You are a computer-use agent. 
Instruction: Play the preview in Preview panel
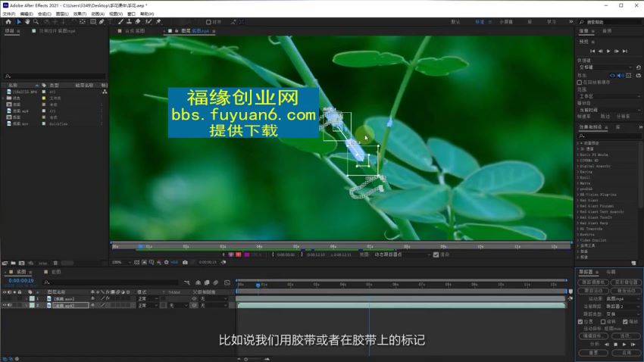point(608,51)
